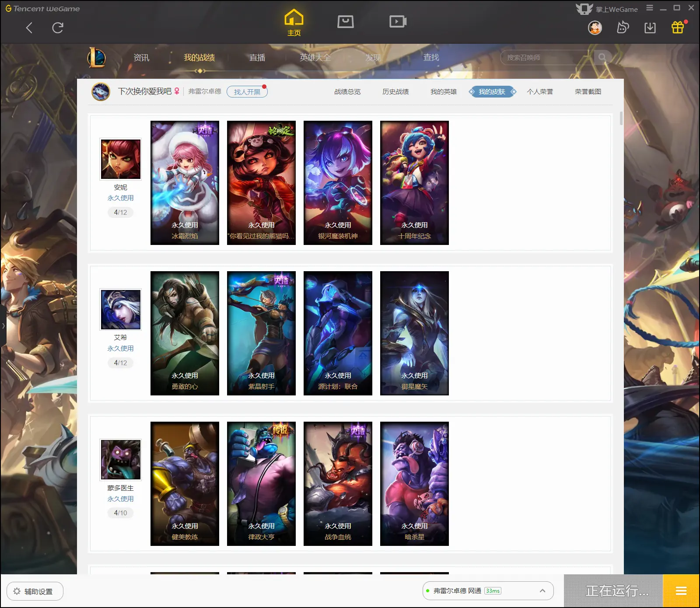Open yellow menu button beside 正在运行
Viewport: 700px width, 608px height.
(681, 591)
